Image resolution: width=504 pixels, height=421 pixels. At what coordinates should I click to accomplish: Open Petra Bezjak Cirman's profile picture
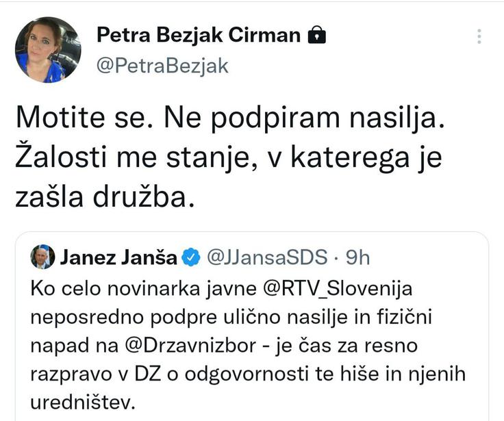(48, 49)
